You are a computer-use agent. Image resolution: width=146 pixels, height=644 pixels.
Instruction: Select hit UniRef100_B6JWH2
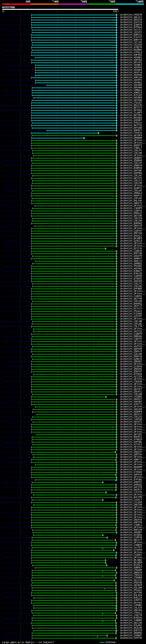[x=131, y=560]
